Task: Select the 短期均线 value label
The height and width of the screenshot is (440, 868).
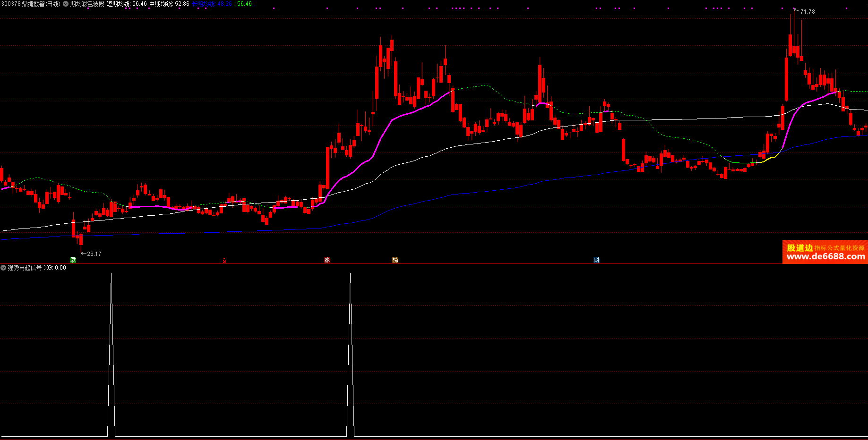Action: click(x=127, y=4)
